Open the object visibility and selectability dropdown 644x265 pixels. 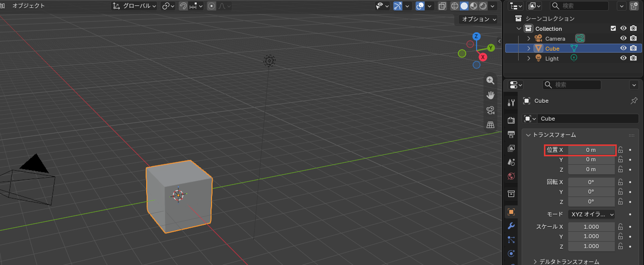click(x=382, y=6)
